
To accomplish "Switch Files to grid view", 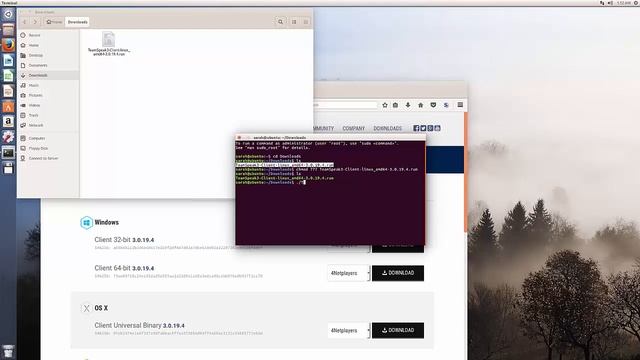I will (306, 22).
